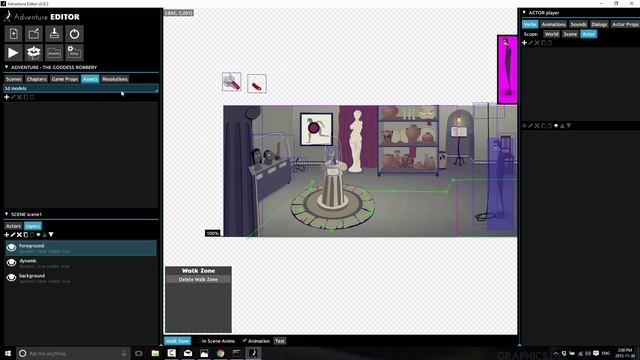The height and width of the screenshot is (360, 640).
Task: Open Chrome from the taskbar
Action: [x=220, y=353]
